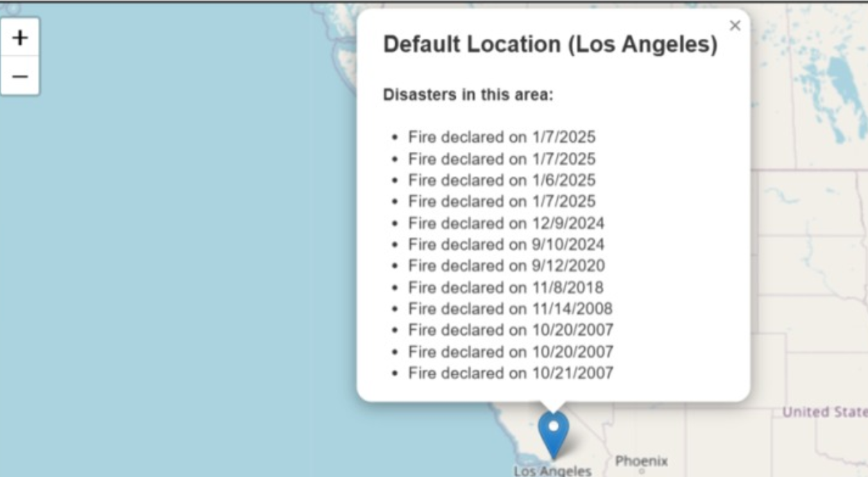Click the Los Angeles map label

(552, 471)
